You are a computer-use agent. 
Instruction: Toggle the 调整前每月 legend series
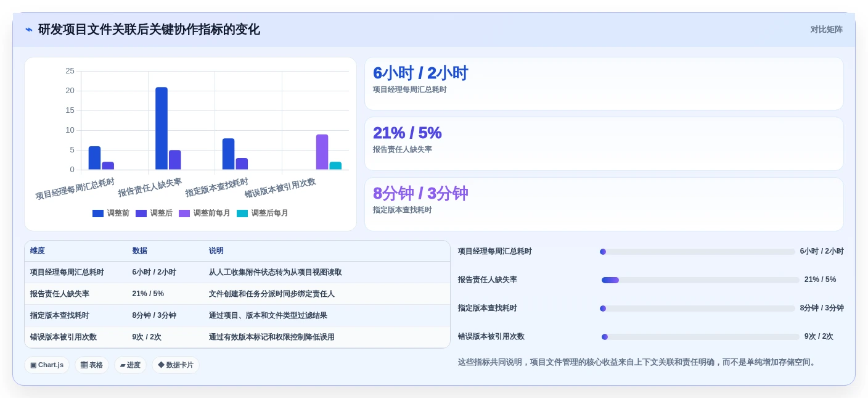tap(204, 213)
